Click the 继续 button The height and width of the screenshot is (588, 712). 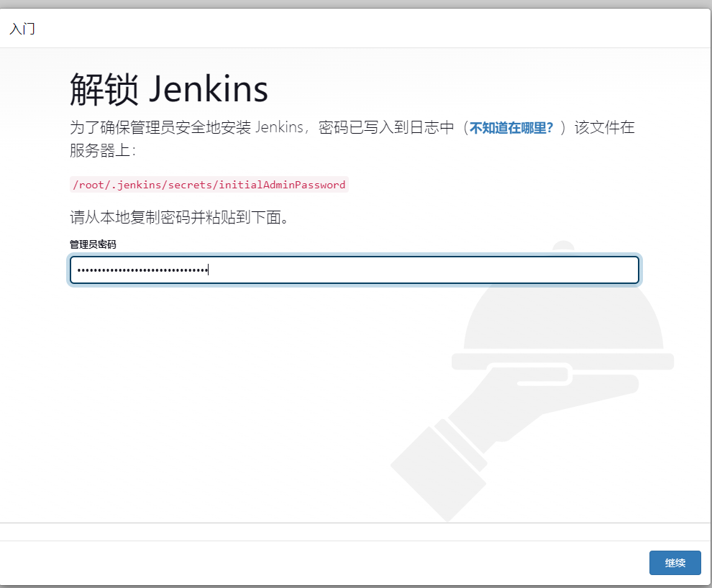(x=675, y=563)
